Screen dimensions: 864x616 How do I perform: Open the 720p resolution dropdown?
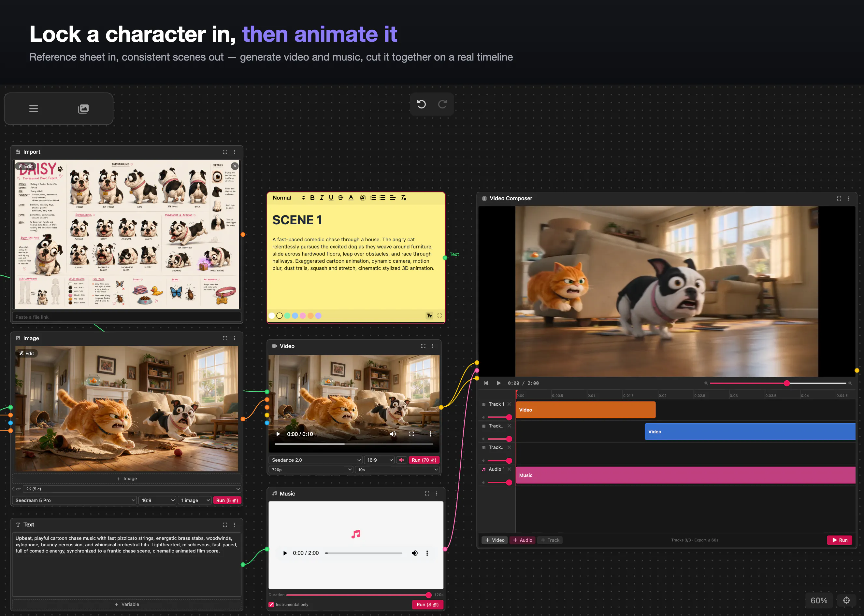(311, 469)
